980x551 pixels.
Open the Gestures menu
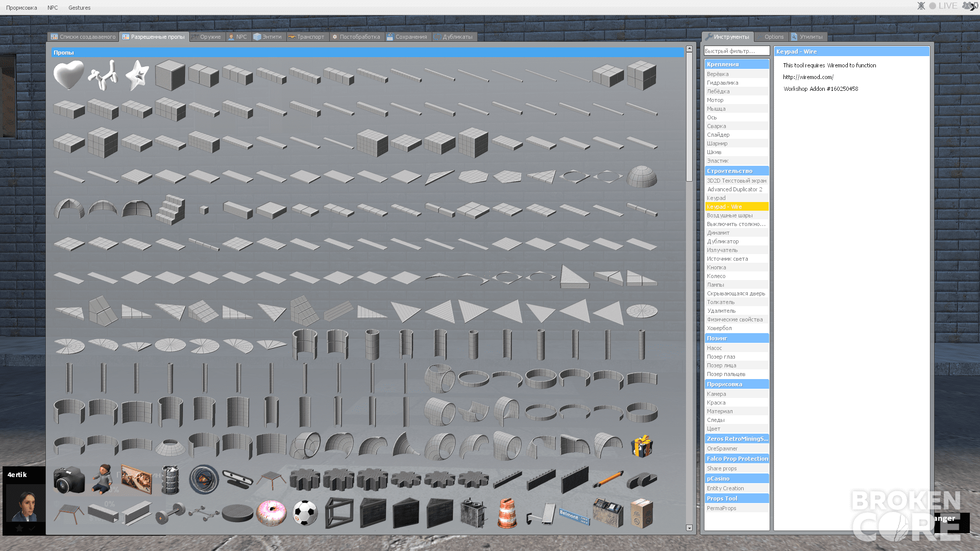(79, 8)
